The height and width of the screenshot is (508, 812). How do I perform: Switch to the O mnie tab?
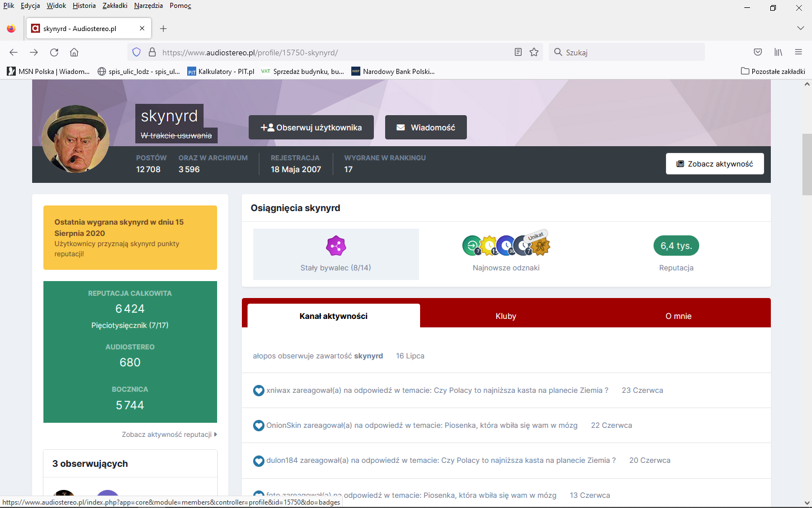pyautogui.click(x=678, y=316)
